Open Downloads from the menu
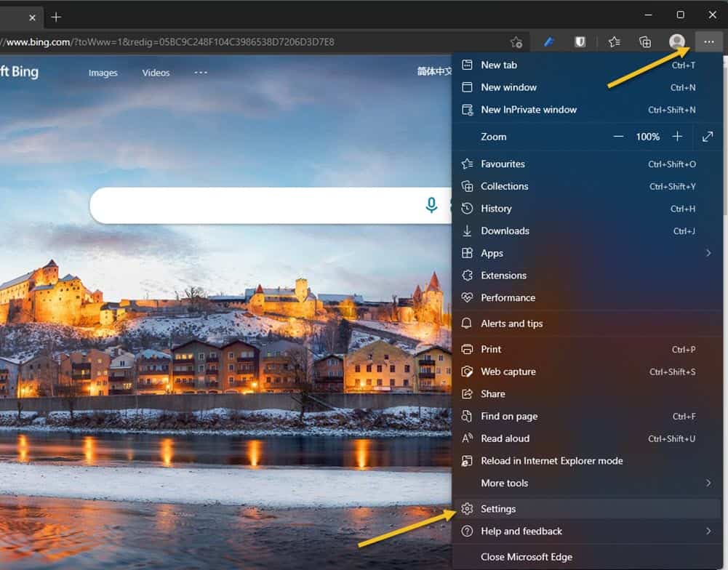Image resolution: width=728 pixels, height=570 pixels. (587, 230)
